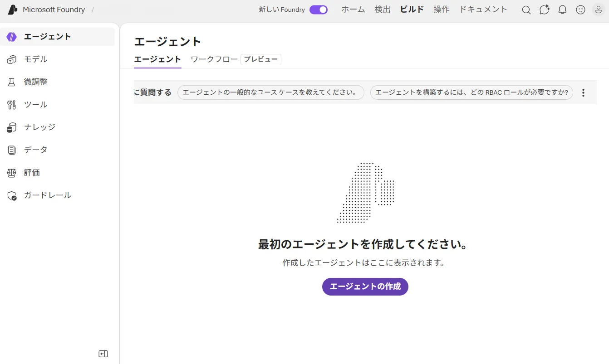The height and width of the screenshot is (364, 609).
Task: Open ドキュメント in top navigation
Action: pos(483,10)
